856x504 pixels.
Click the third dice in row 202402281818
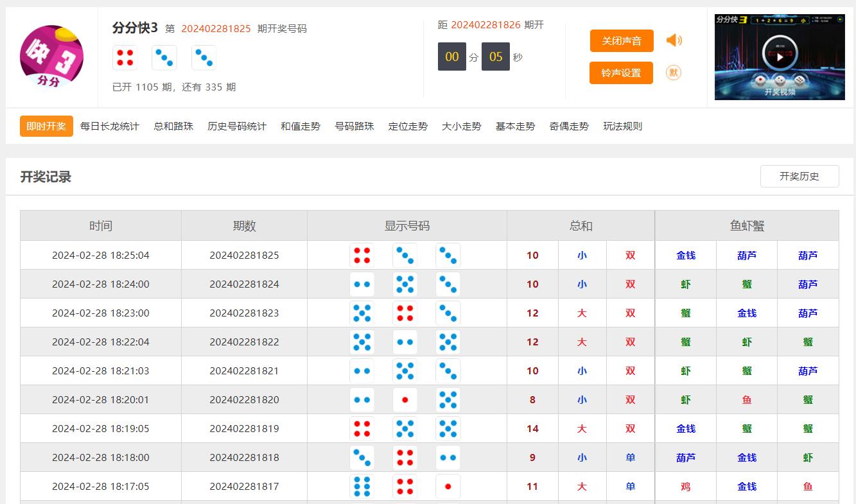448,458
